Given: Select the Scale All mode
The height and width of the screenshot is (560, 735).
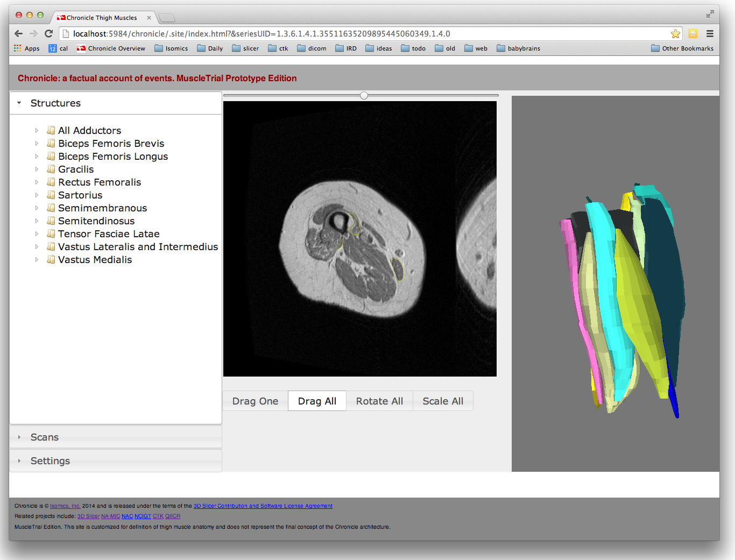Looking at the screenshot, I should (443, 401).
